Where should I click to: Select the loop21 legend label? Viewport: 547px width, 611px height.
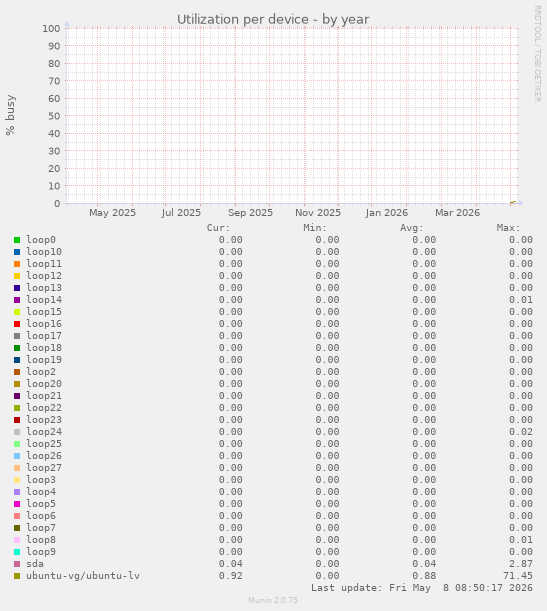[44, 396]
